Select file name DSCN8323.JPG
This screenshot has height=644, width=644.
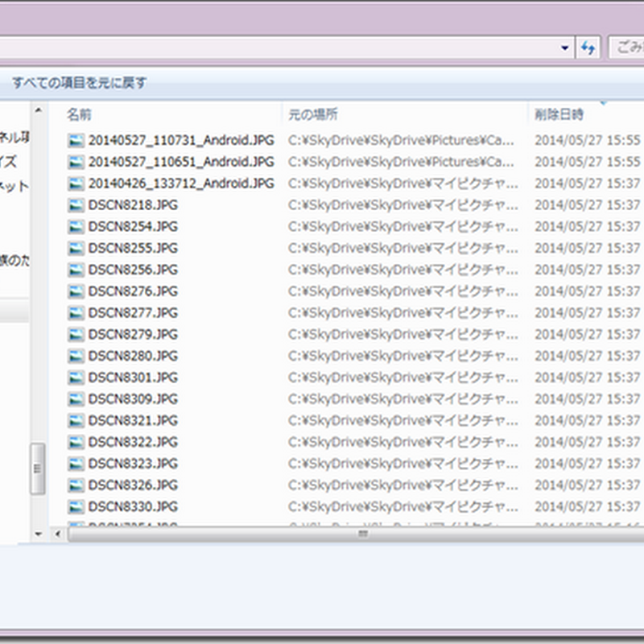click(x=133, y=464)
